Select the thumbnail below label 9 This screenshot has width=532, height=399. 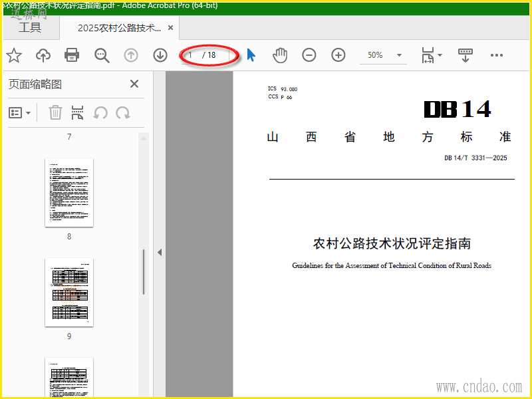[x=69, y=378]
